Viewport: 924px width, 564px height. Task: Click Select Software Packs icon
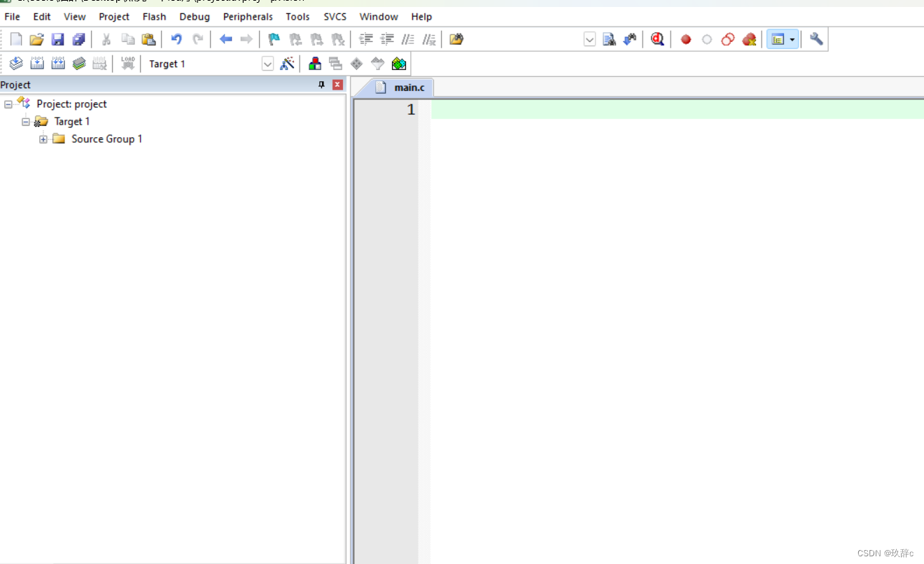pos(378,64)
